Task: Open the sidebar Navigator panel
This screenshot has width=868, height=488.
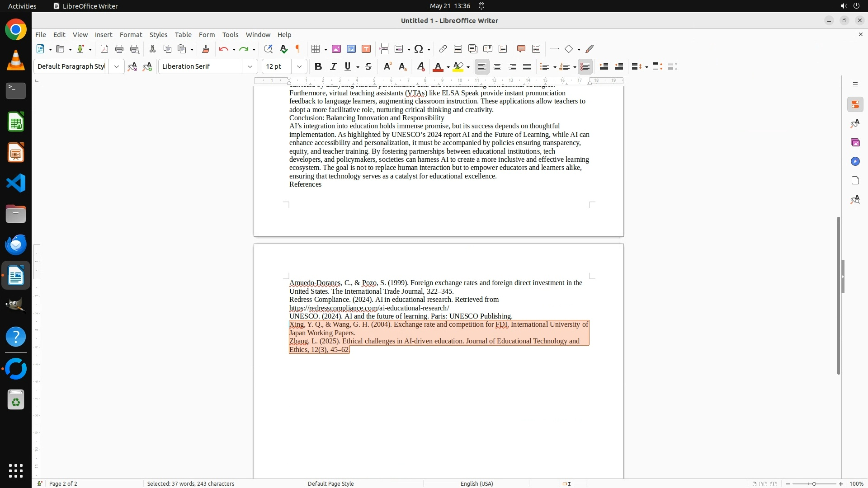Action: tap(855, 161)
